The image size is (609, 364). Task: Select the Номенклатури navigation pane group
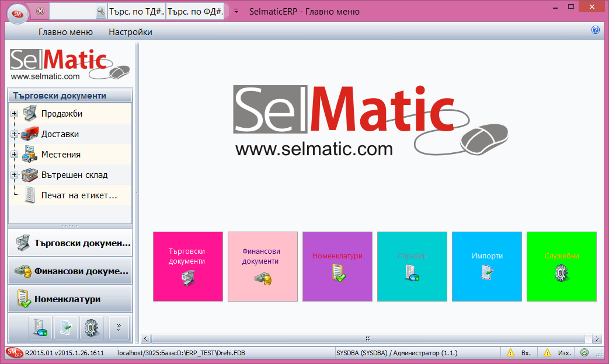[x=70, y=299]
